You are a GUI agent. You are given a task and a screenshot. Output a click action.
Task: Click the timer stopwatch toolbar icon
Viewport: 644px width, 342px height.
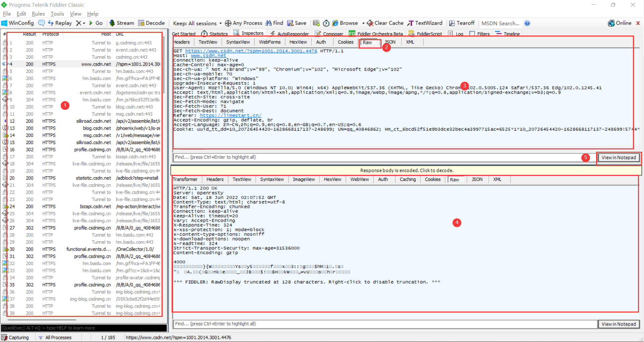(x=326, y=23)
